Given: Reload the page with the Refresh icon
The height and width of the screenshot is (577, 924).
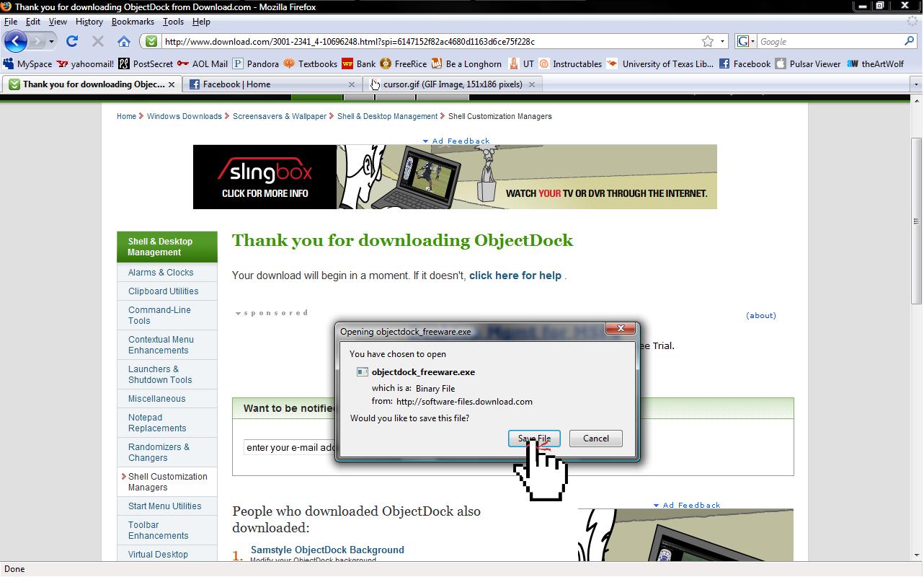Looking at the screenshot, I should [72, 41].
